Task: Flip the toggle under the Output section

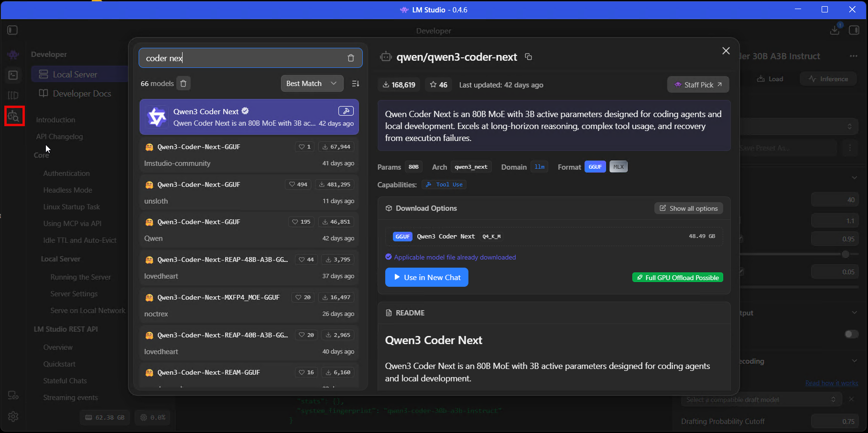Action: [851, 334]
